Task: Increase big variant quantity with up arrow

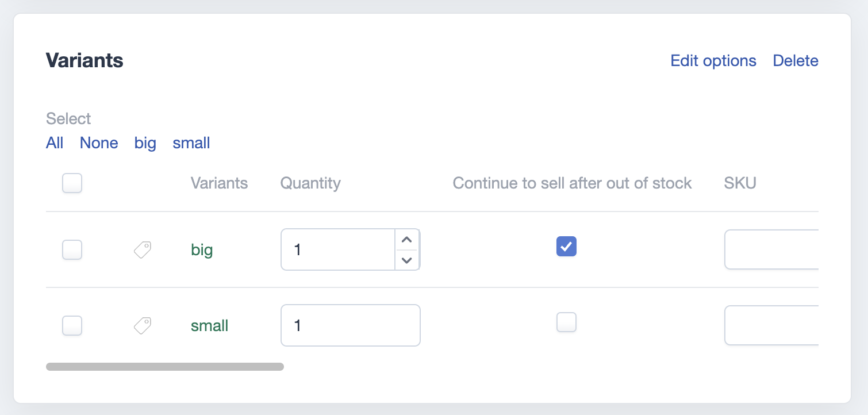Action: point(407,240)
